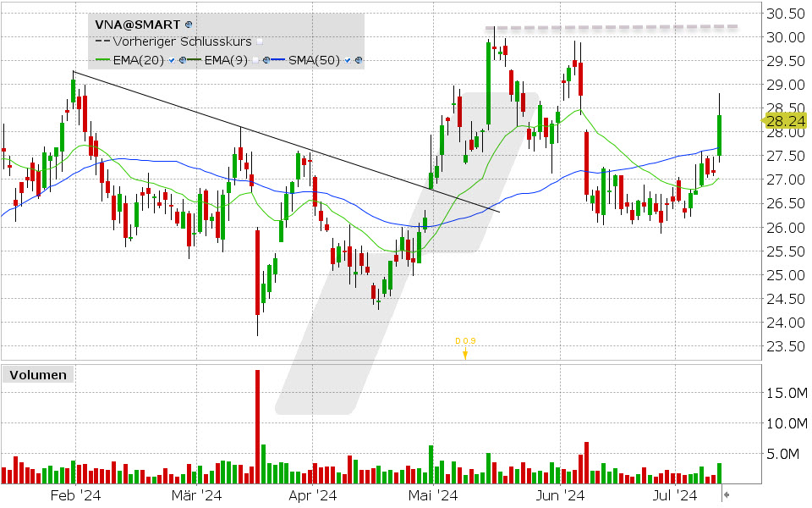
Task: Click the Feb '24 axis label
Action: click(x=75, y=495)
